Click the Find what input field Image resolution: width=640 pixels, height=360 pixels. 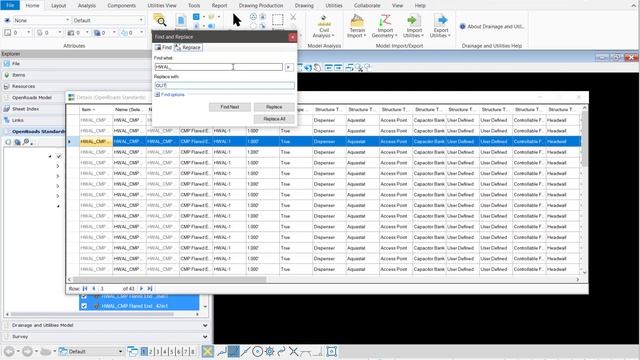coord(218,67)
